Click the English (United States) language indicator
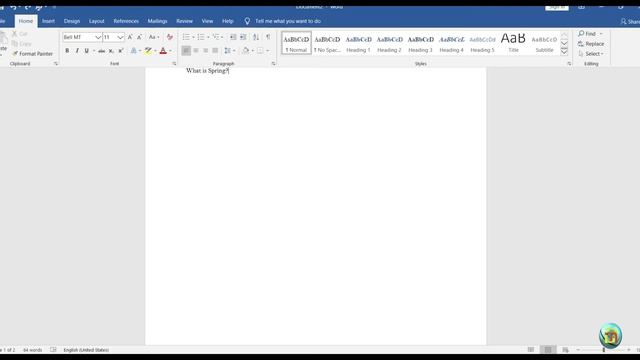The height and width of the screenshot is (360, 640). [x=86, y=350]
